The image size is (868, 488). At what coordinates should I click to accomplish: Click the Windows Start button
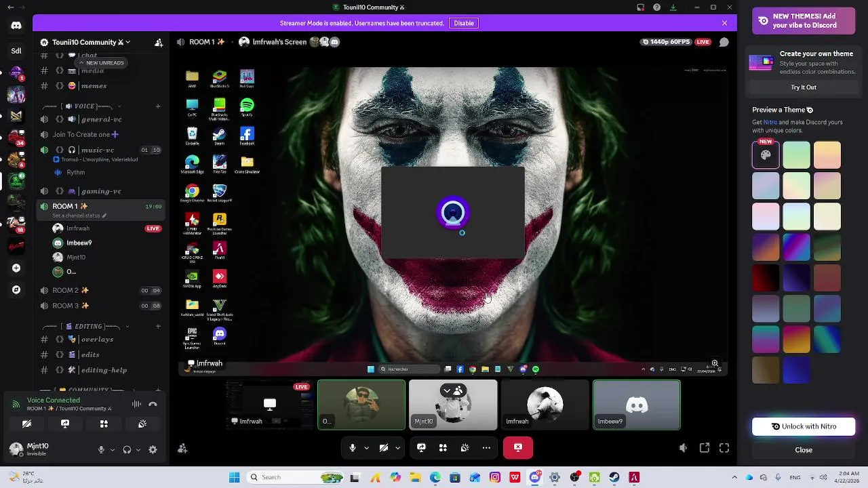[x=234, y=477]
